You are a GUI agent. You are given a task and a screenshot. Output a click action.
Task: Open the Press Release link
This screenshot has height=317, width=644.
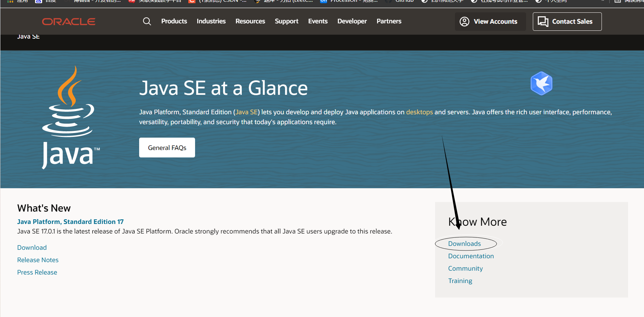(x=37, y=272)
